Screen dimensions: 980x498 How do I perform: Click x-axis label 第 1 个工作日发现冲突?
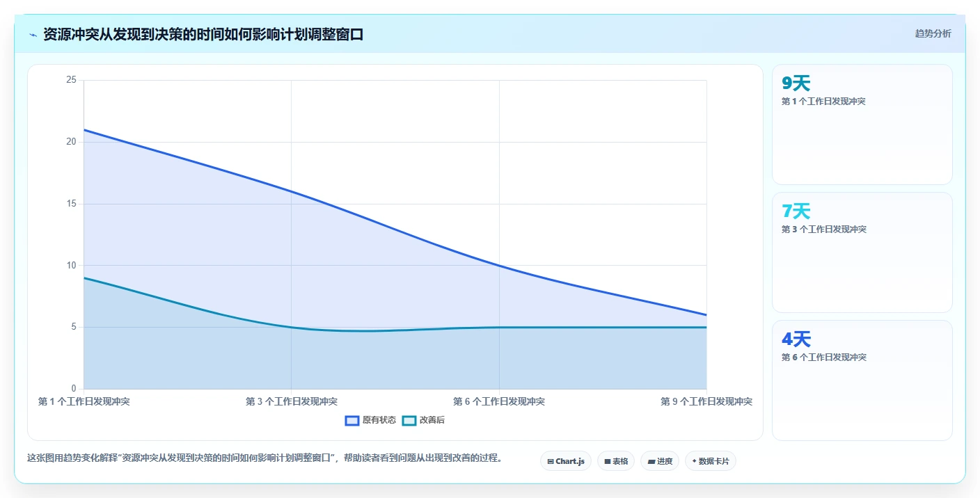click(x=84, y=402)
